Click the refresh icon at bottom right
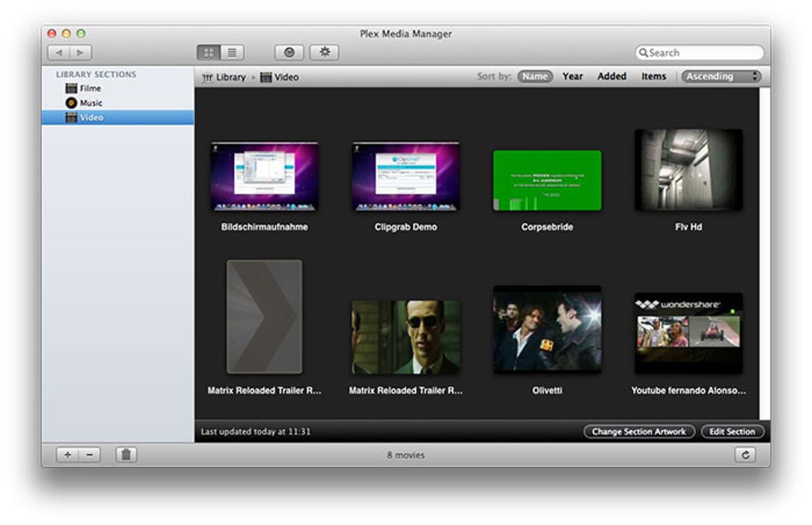812x525 pixels. click(x=746, y=455)
